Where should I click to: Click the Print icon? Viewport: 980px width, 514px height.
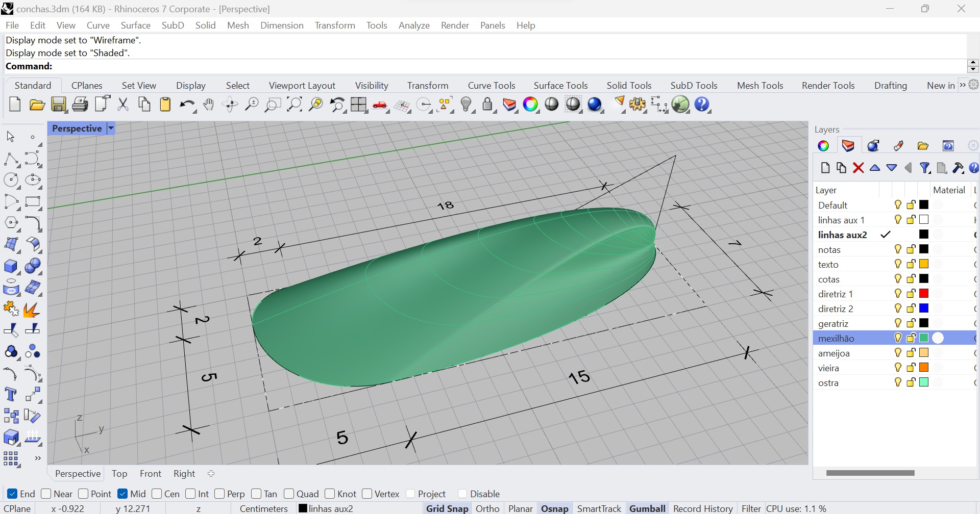(x=80, y=105)
